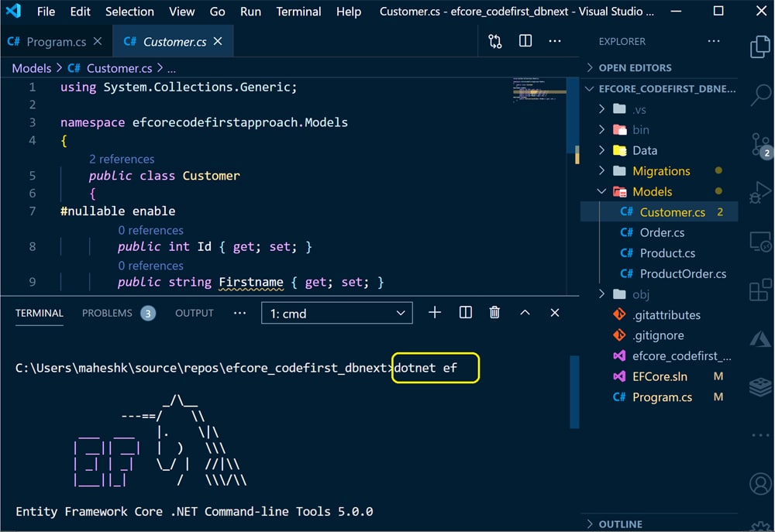Toggle maximized panel size with up chevron

click(x=525, y=313)
